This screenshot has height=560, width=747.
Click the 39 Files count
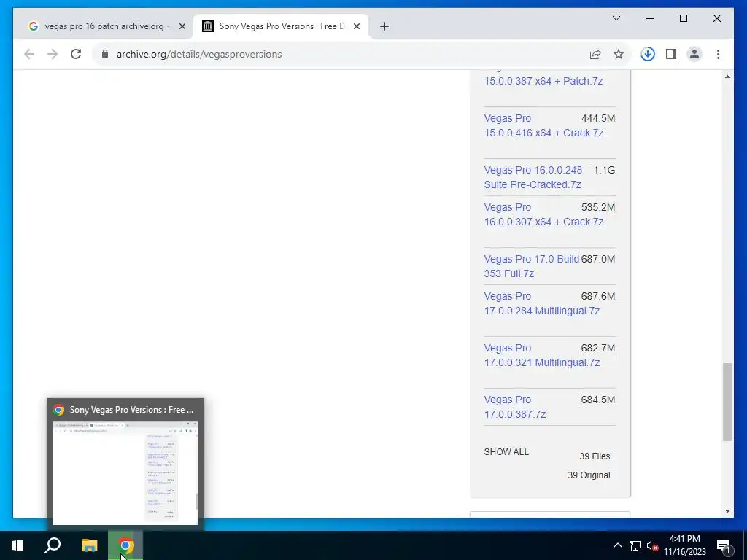pos(595,456)
